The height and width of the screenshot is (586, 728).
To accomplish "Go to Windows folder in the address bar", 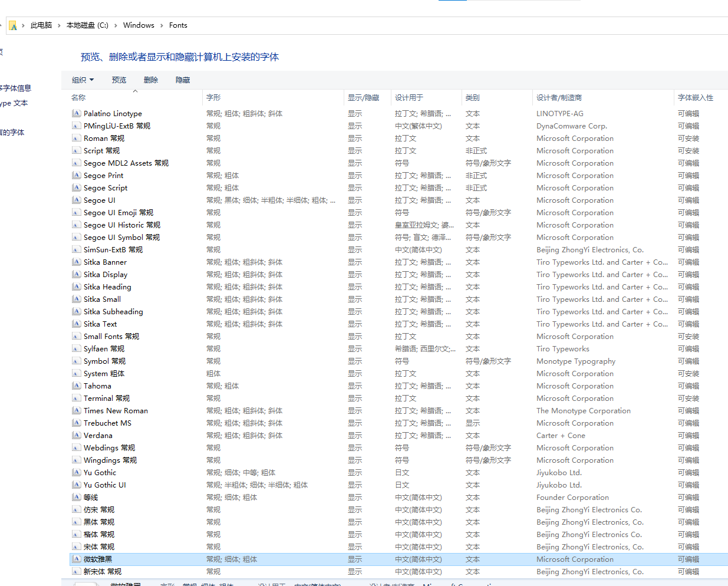I will (x=139, y=25).
